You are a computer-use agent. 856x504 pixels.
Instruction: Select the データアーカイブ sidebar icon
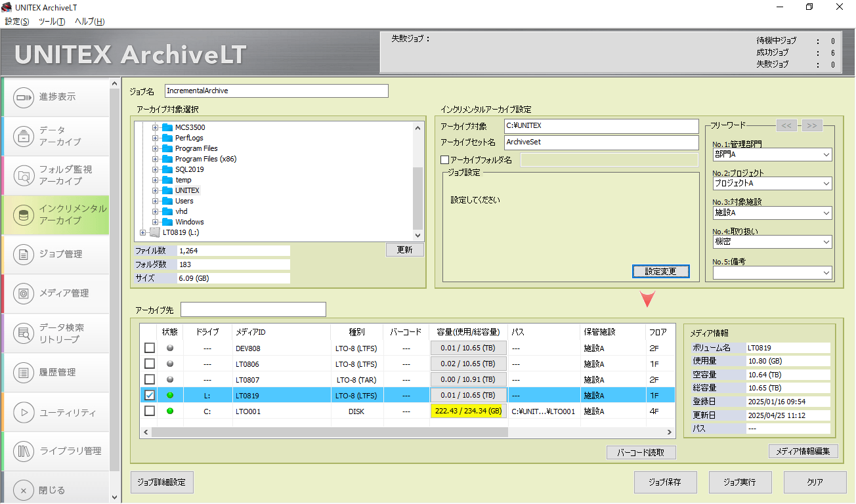coord(24,136)
